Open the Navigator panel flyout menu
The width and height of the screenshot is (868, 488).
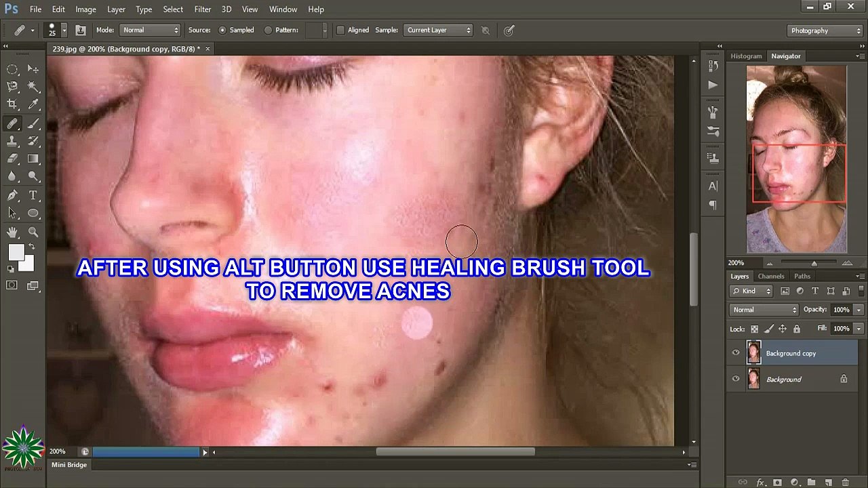(860, 56)
